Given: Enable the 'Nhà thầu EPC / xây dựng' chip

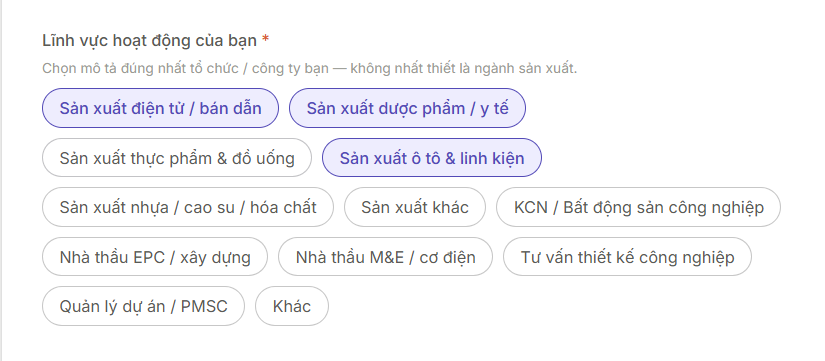Looking at the screenshot, I should (x=155, y=257).
